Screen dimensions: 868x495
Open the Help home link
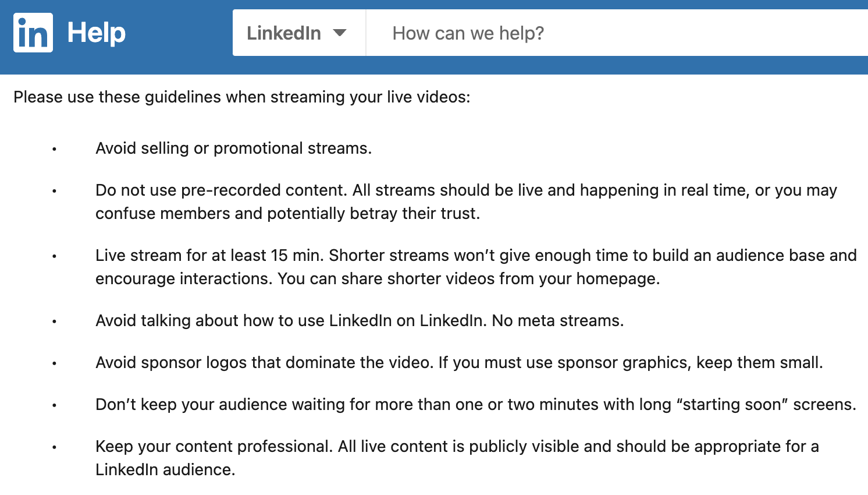click(x=96, y=33)
